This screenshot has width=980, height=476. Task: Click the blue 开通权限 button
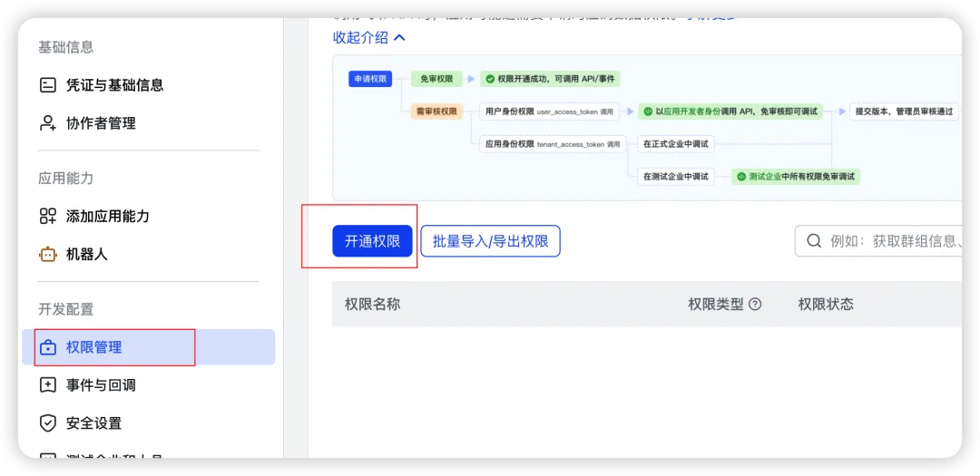coord(373,241)
